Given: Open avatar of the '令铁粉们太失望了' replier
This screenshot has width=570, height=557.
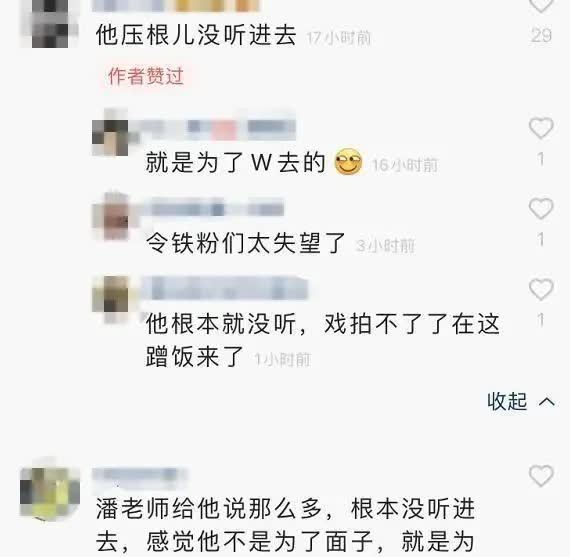Looking at the screenshot, I should [x=111, y=217].
